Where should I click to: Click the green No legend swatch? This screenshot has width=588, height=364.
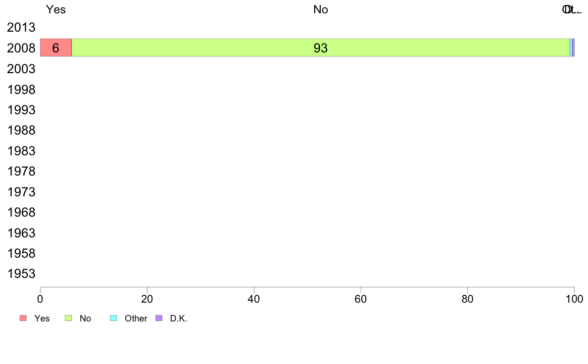click(x=68, y=318)
